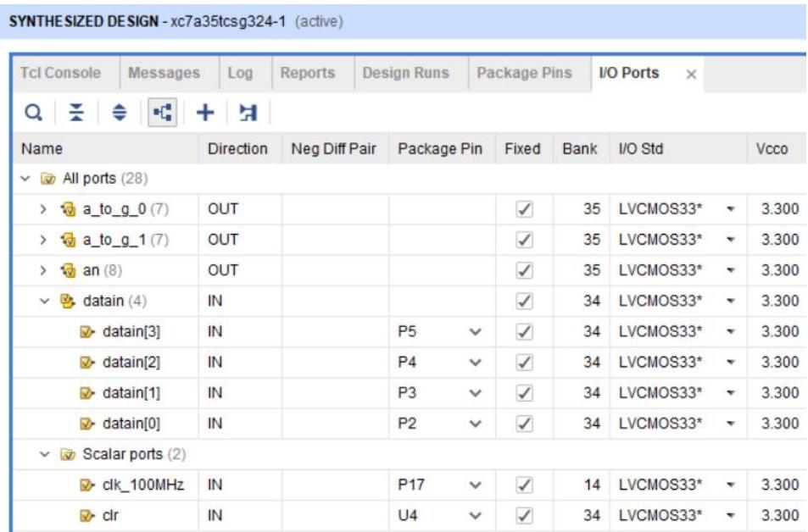Open the Design Runs tab

point(405,74)
